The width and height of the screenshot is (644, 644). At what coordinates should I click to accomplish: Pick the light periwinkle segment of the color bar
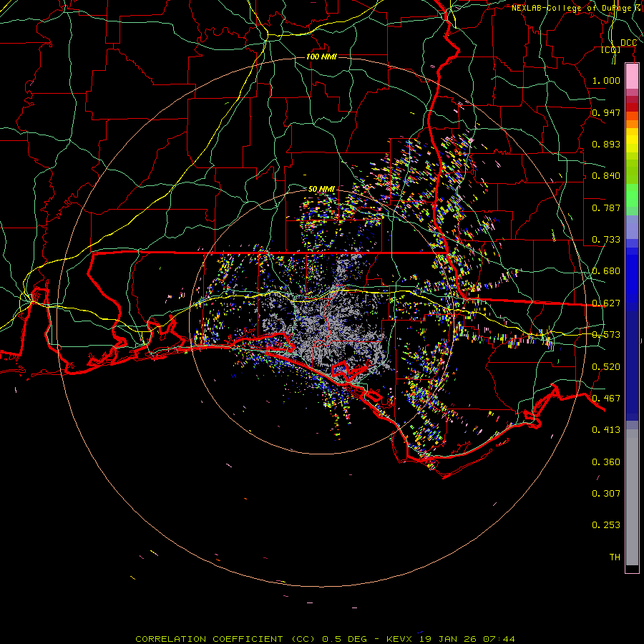pyautogui.click(x=632, y=227)
